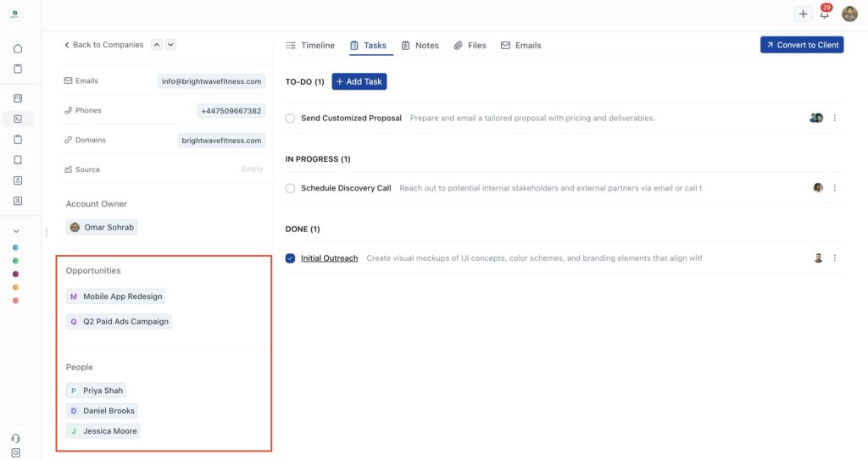This screenshot has width=868, height=460.
Task: Click the down chevron beside Back to Companies
Action: pos(170,45)
